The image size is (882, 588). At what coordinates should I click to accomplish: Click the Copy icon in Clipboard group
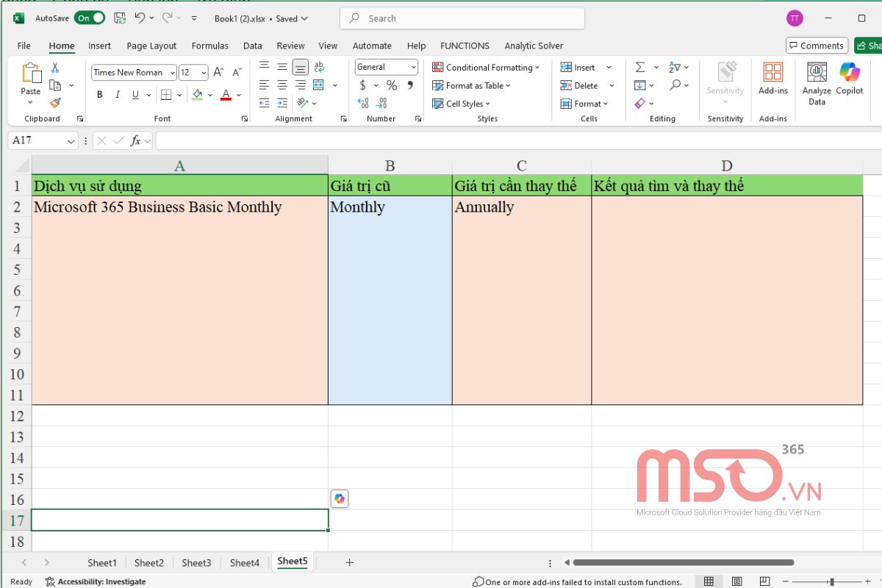pyautogui.click(x=55, y=85)
